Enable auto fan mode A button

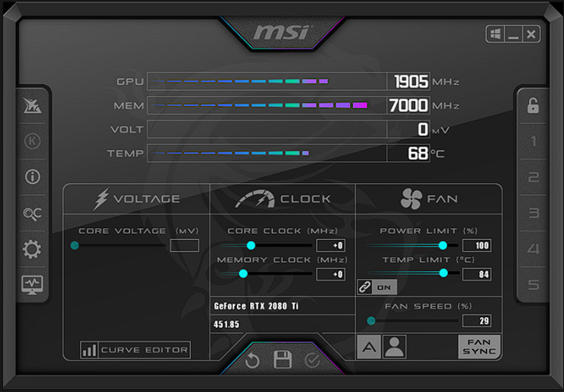click(368, 347)
